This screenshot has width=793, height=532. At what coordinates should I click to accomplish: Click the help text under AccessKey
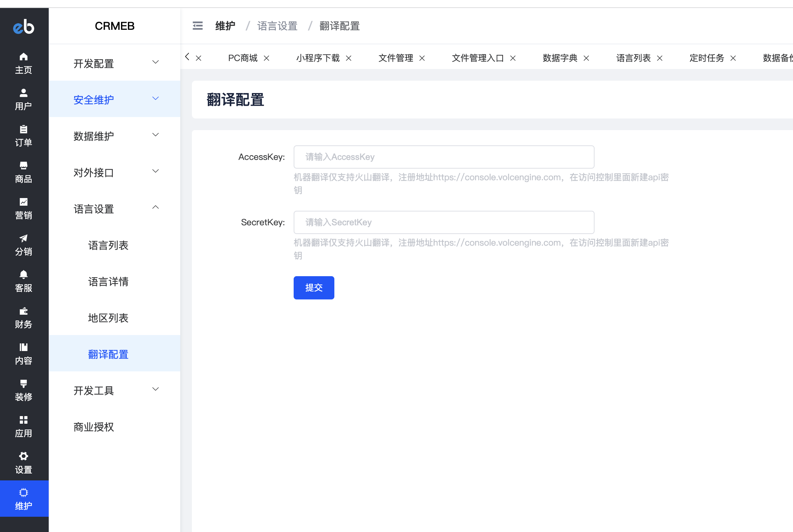pyautogui.click(x=481, y=184)
